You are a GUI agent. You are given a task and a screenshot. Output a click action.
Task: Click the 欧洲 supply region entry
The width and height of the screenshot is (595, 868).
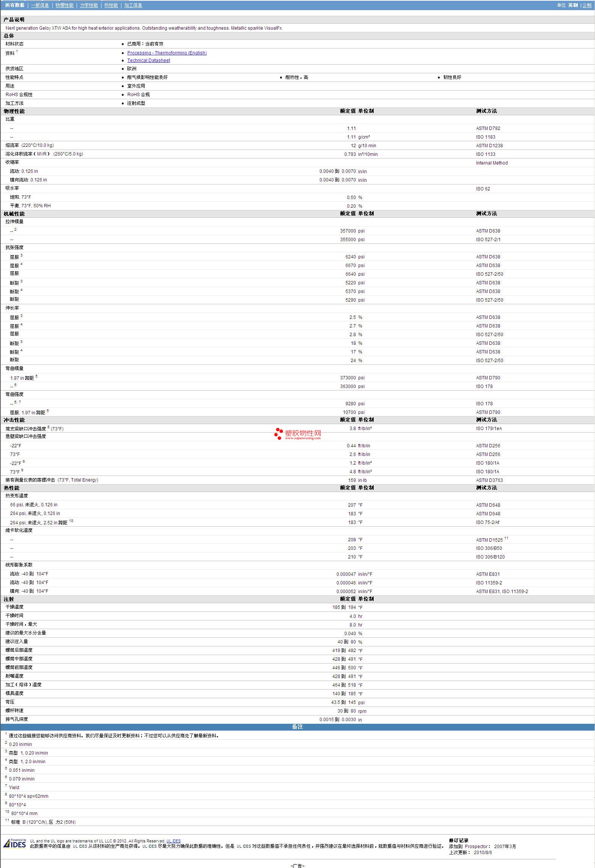[132, 69]
